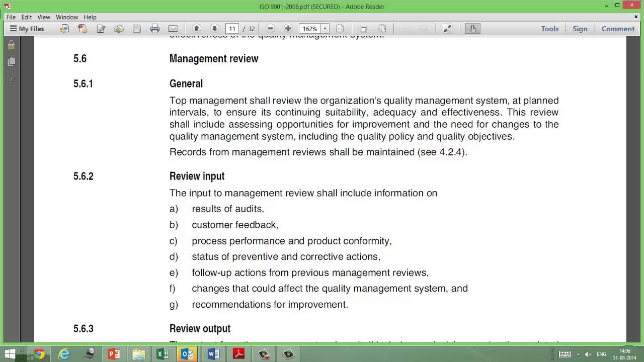Click the Print file icon
The image size is (644, 362).
(155, 29)
